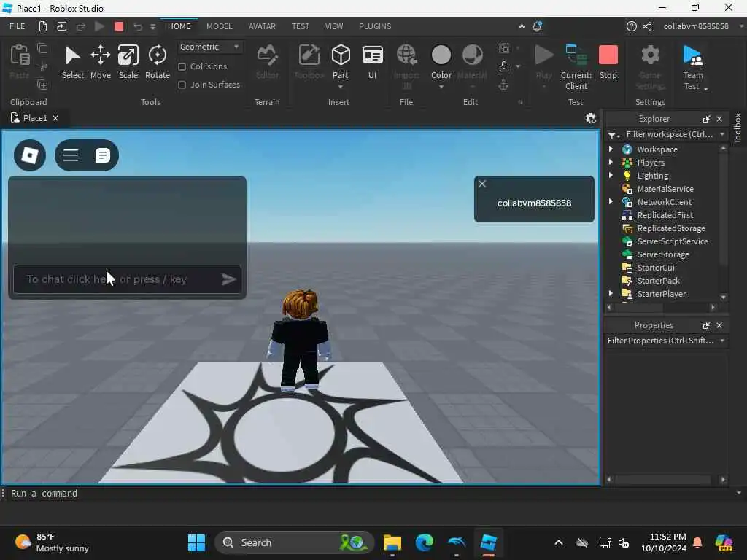747x560 pixels.
Task: Expand the Players tree node
Action: [x=611, y=162]
